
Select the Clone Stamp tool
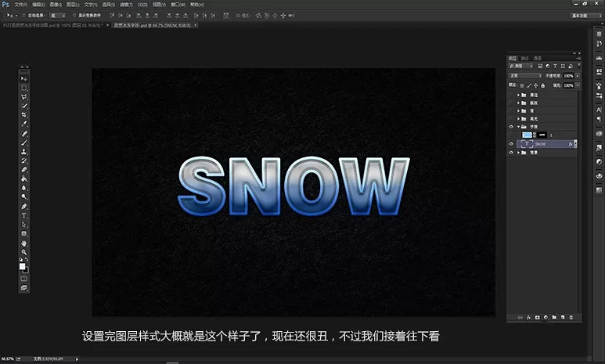24,152
